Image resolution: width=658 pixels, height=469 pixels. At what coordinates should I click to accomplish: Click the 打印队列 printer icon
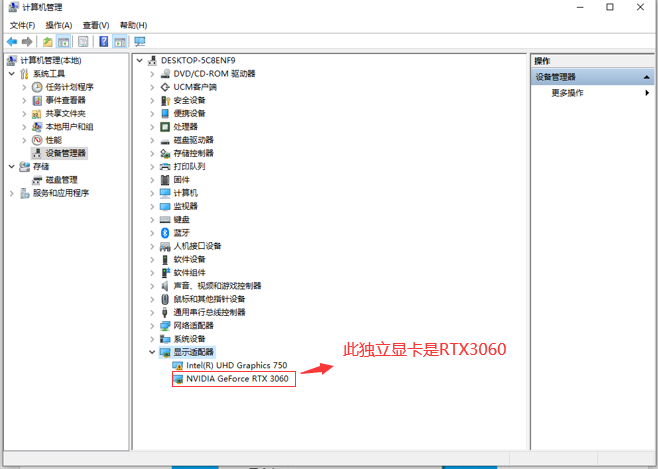[165, 167]
